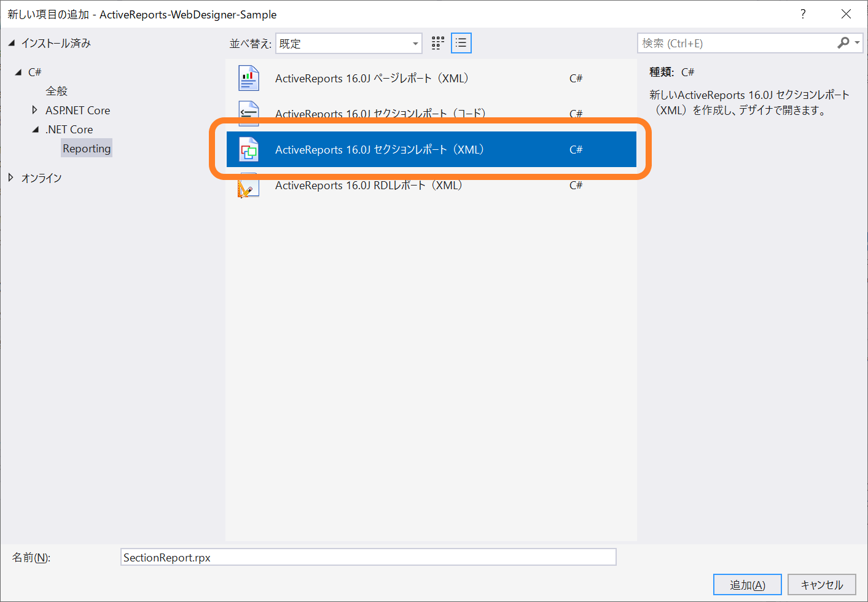Open the search options dropdown arrow

tap(857, 43)
